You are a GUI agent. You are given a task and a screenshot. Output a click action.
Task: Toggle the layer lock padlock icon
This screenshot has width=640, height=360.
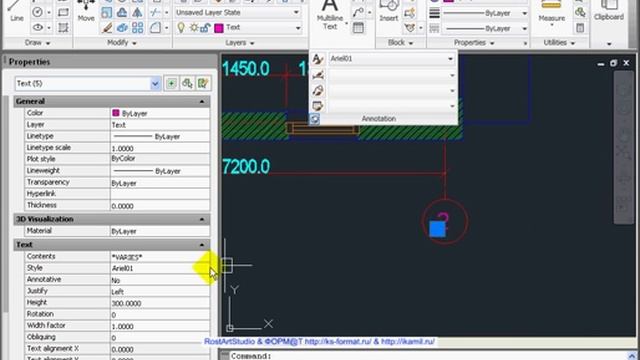[x=206, y=28]
